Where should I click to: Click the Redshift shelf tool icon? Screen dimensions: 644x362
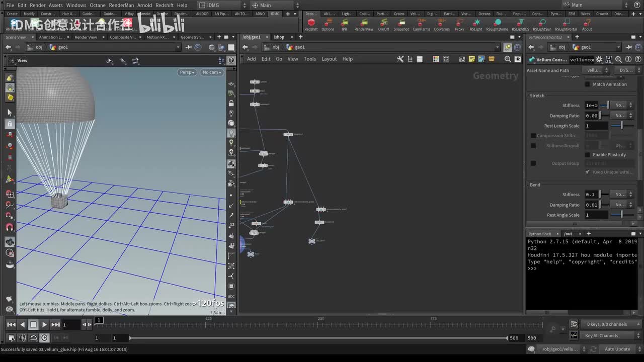coord(311,24)
